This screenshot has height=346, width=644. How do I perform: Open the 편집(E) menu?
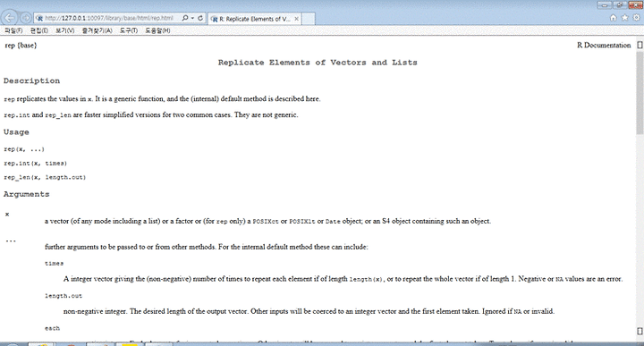[x=39, y=30]
